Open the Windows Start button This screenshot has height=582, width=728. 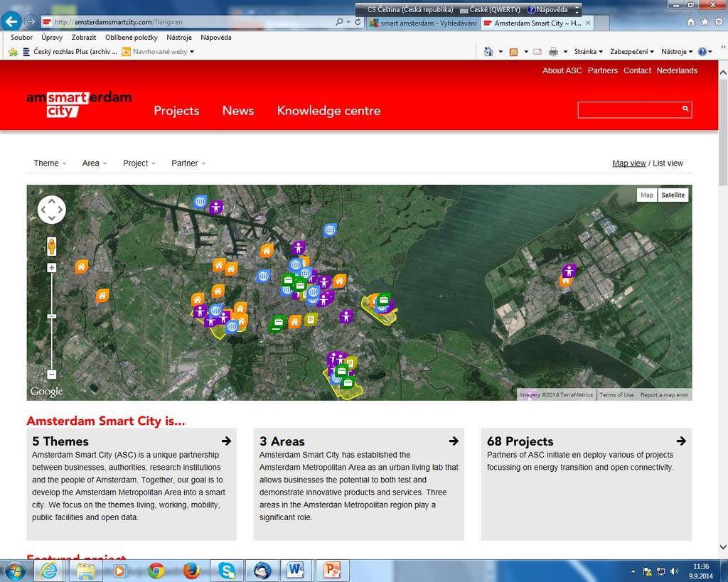point(14,570)
